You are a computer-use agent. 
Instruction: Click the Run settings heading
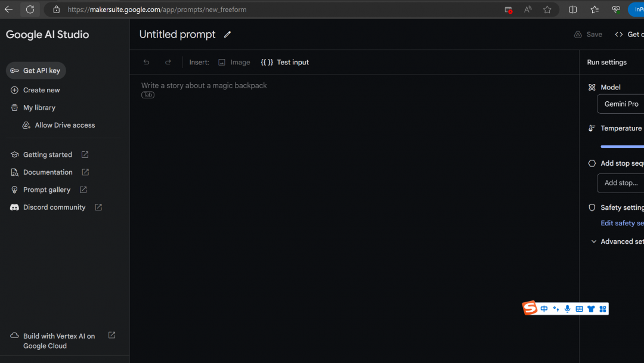606,63
